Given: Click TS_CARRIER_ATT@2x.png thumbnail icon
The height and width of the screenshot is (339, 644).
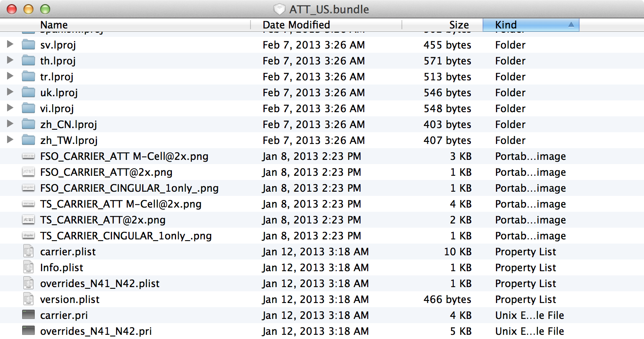Looking at the screenshot, I should pos(28,220).
